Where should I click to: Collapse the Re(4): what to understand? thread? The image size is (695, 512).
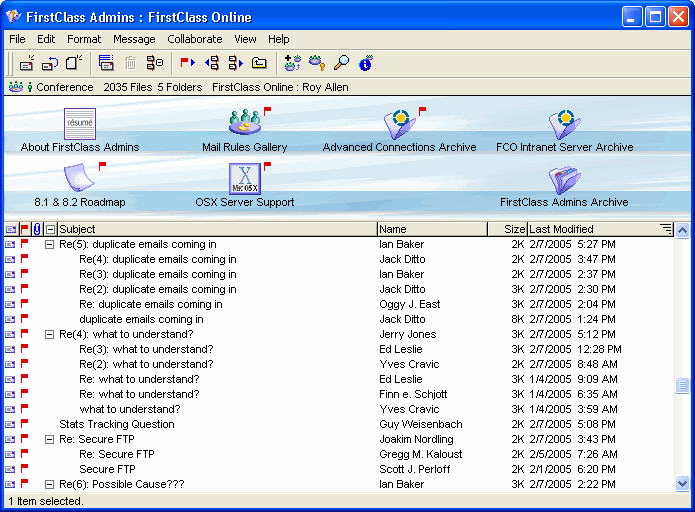pos(50,335)
